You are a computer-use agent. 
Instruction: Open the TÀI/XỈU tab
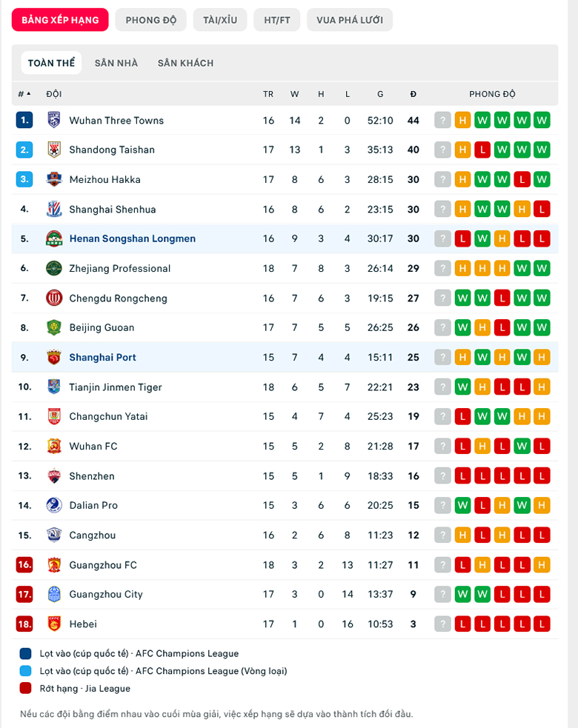coord(220,20)
